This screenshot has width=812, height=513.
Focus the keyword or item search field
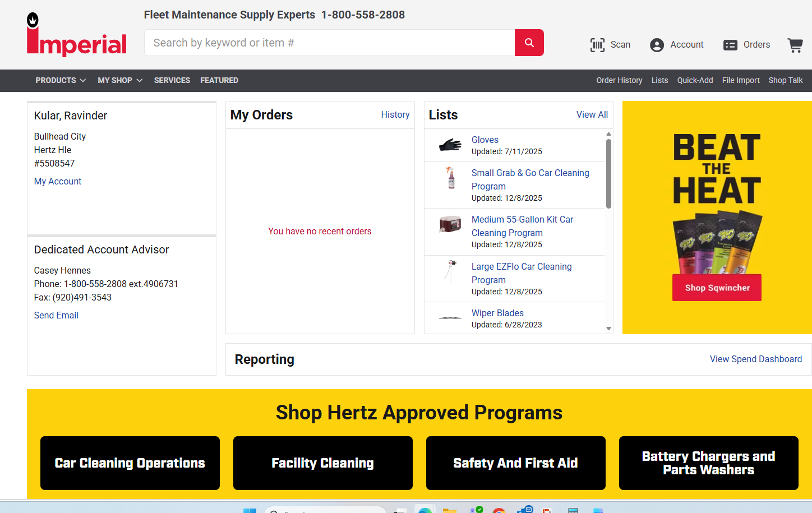click(x=330, y=43)
